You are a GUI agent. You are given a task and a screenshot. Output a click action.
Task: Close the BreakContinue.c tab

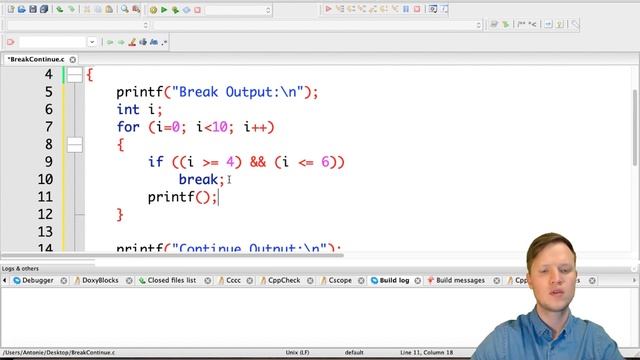click(73, 60)
